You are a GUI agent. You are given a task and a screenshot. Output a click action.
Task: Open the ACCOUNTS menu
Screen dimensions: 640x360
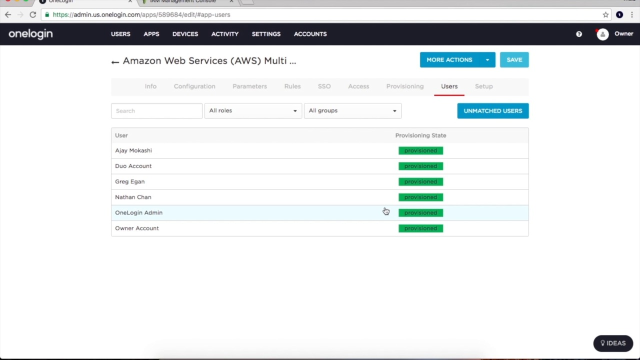[x=310, y=34]
